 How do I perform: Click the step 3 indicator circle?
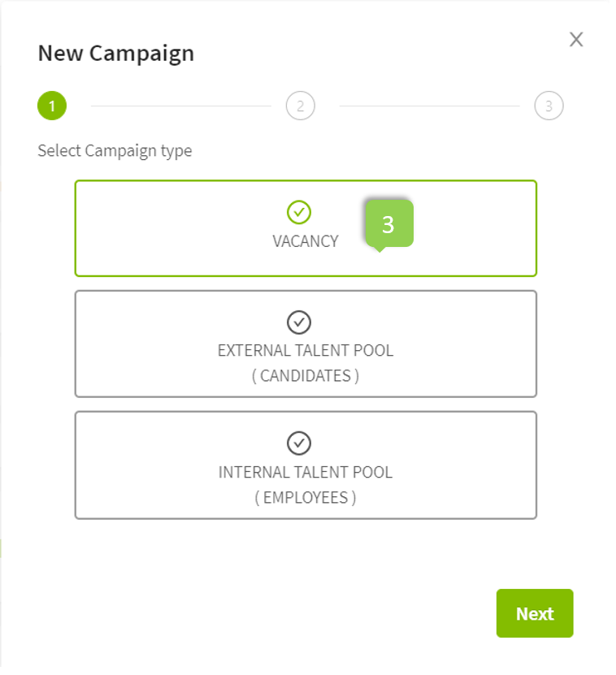tap(550, 106)
